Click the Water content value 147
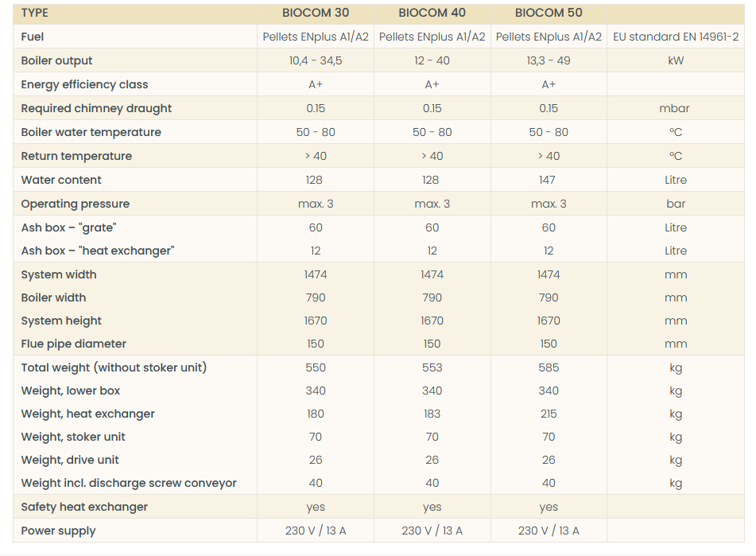 (x=548, y=180)
